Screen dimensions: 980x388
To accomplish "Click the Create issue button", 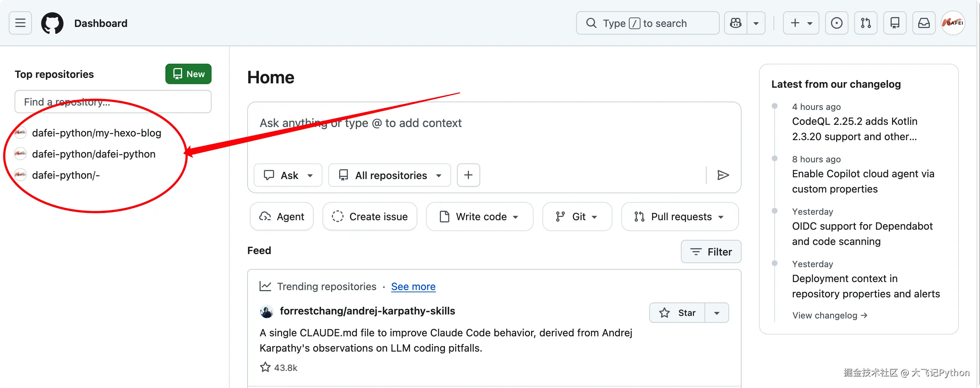I will (370, 217).
